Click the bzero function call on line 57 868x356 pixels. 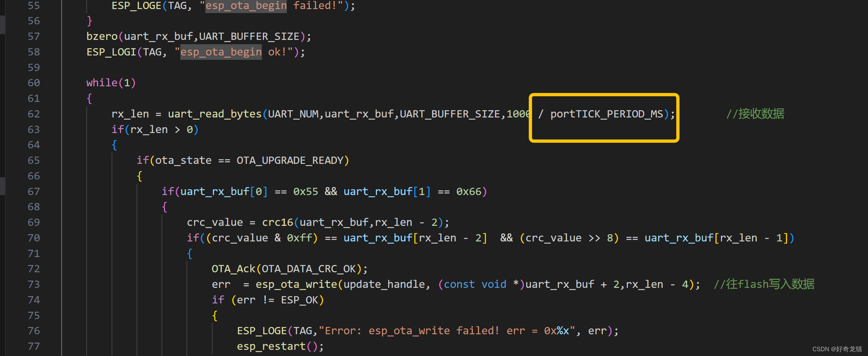tap(102, 37)
